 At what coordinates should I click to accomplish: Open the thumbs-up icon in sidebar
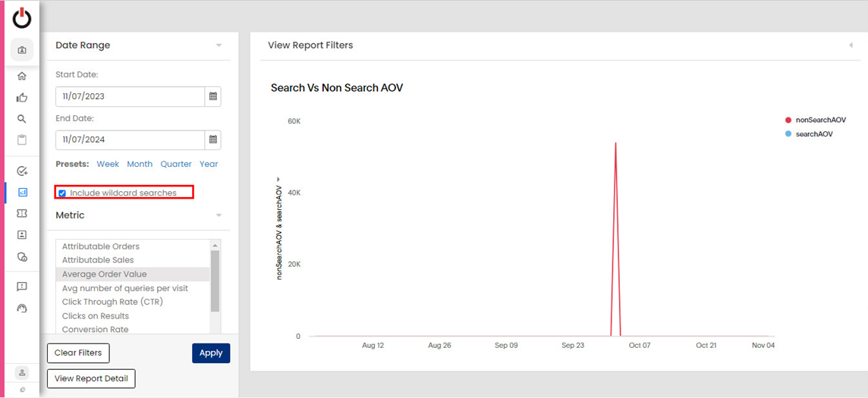[22, 98]
